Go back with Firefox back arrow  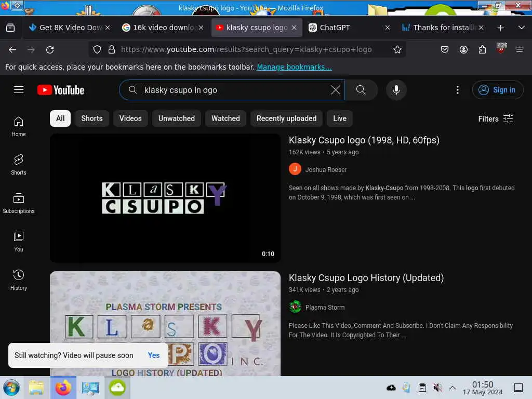pyautogui.click(x=12, y=50)
